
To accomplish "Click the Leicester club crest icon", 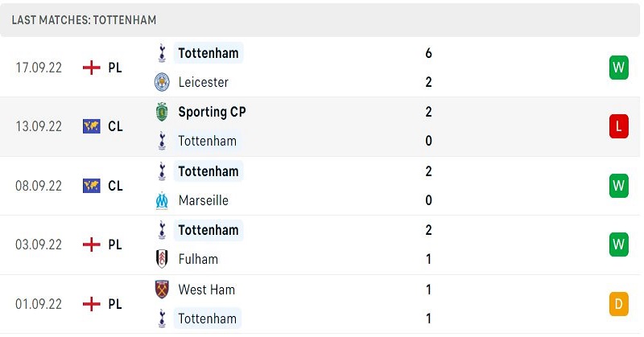I will (x=162, y=82).
